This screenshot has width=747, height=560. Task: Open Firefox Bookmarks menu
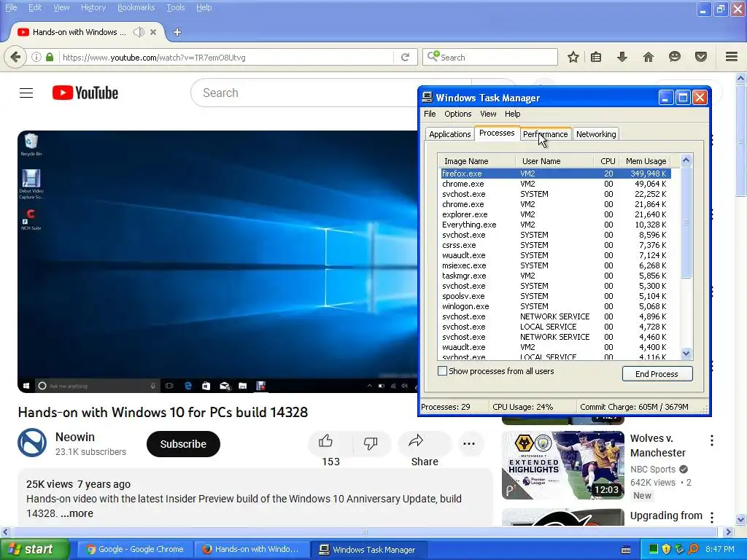[x=136, y=7]
